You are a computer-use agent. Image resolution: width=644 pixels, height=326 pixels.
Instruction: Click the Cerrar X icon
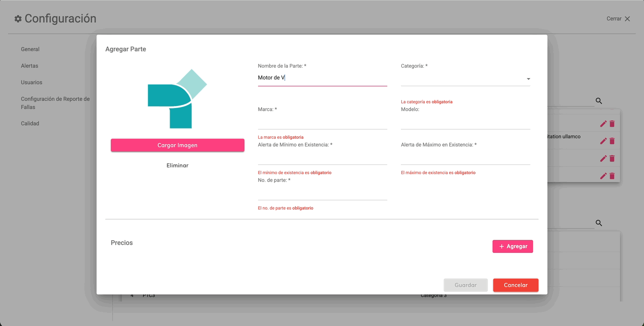pyautogui.click(x=627, y=19)
